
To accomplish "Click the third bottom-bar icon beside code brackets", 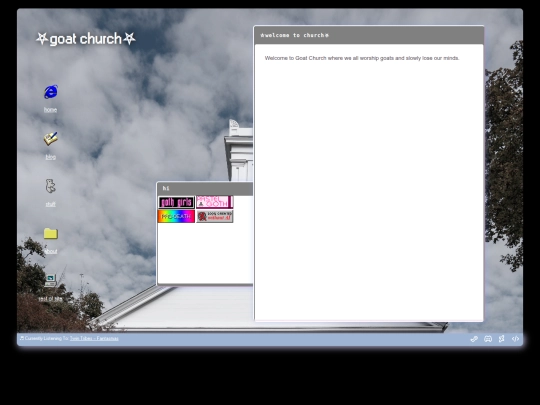I will coord(501,339).
